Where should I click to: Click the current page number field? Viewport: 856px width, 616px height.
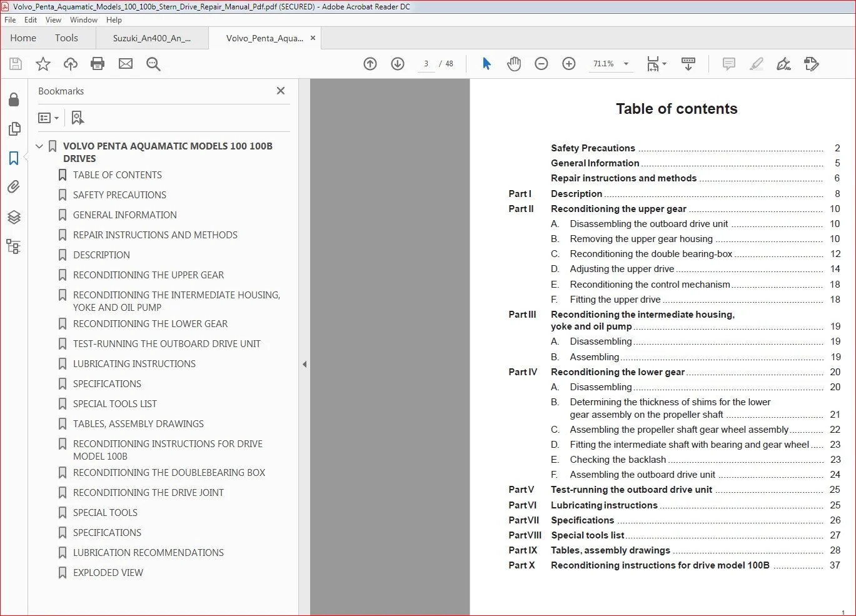(x=426, y=64)
